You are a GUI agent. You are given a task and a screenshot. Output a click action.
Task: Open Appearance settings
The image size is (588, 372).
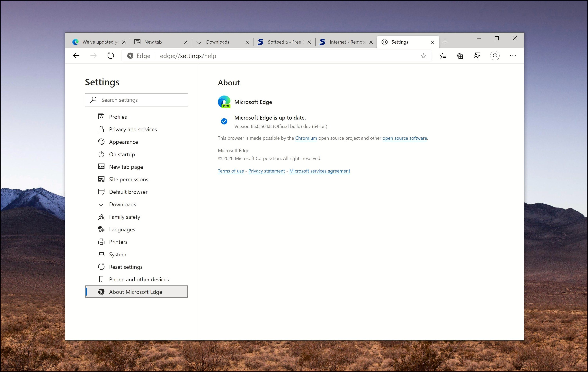point(137,142)
